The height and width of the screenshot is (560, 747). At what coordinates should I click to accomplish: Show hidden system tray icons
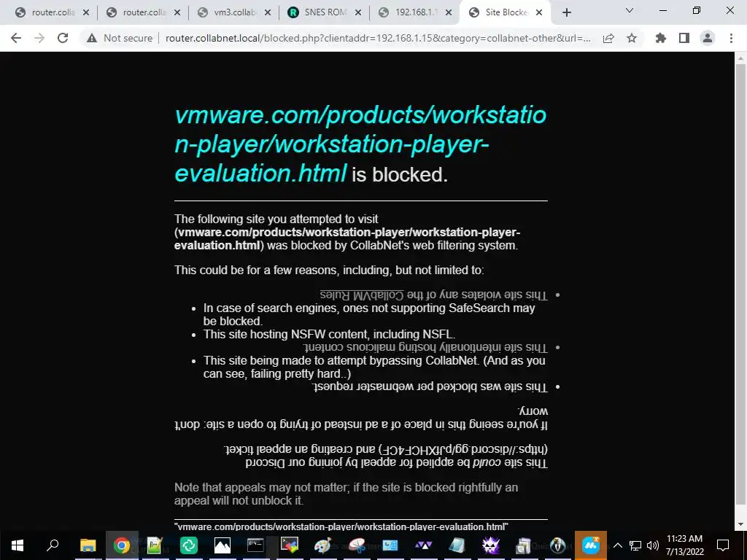(617, 545)
